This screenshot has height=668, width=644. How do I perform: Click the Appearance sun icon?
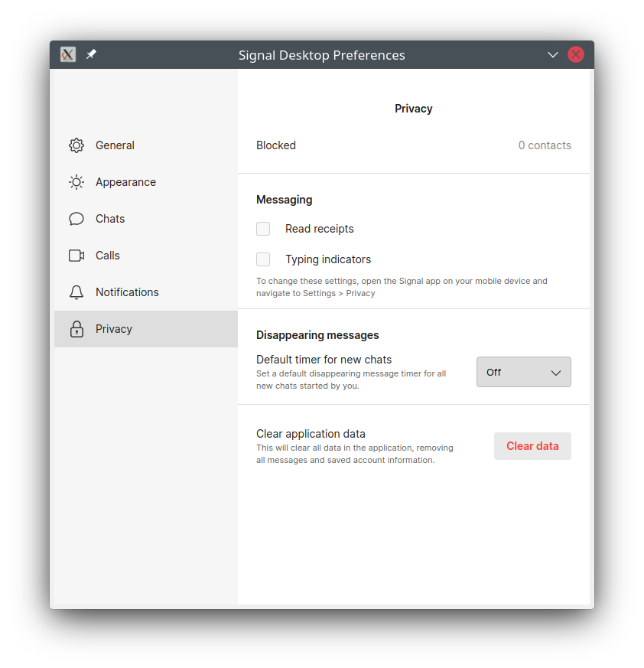pyautogui.click(x=76, y=182)
